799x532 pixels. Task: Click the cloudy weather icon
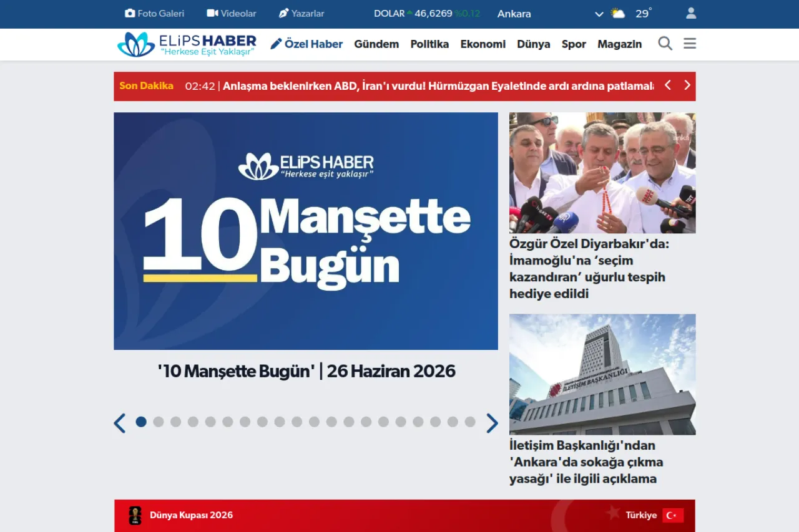click(618, 13)
